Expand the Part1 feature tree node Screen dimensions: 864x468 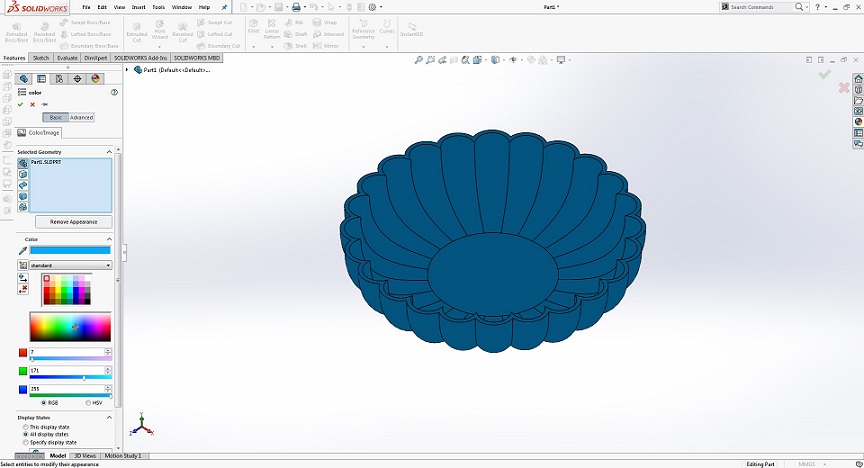point(127,70)
